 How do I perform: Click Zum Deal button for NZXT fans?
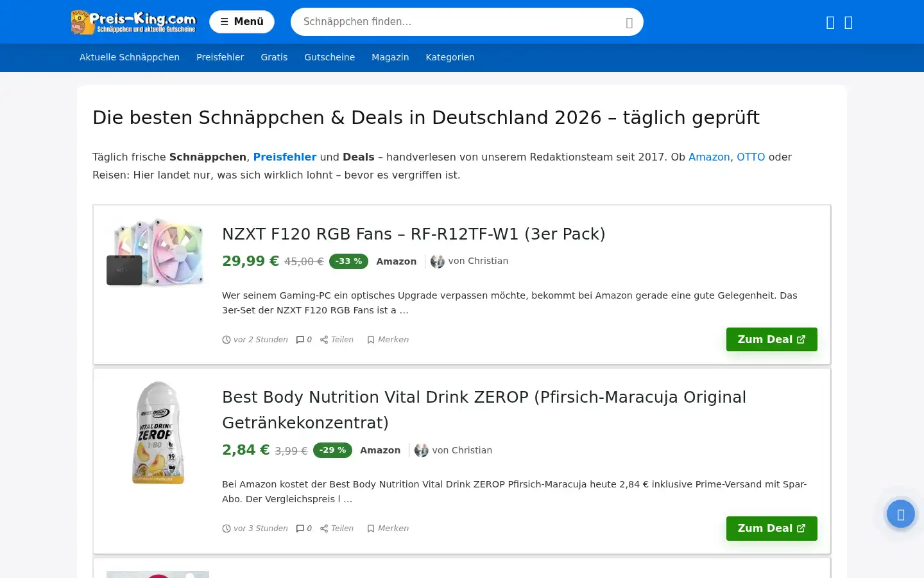pyautogui.click(x=771, y=339)
